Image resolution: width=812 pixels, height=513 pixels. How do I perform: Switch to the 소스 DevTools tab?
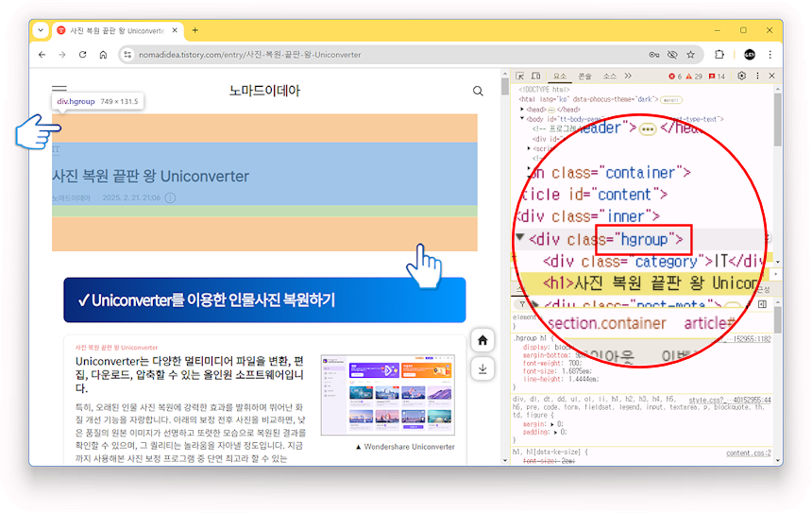pos(610,77)
